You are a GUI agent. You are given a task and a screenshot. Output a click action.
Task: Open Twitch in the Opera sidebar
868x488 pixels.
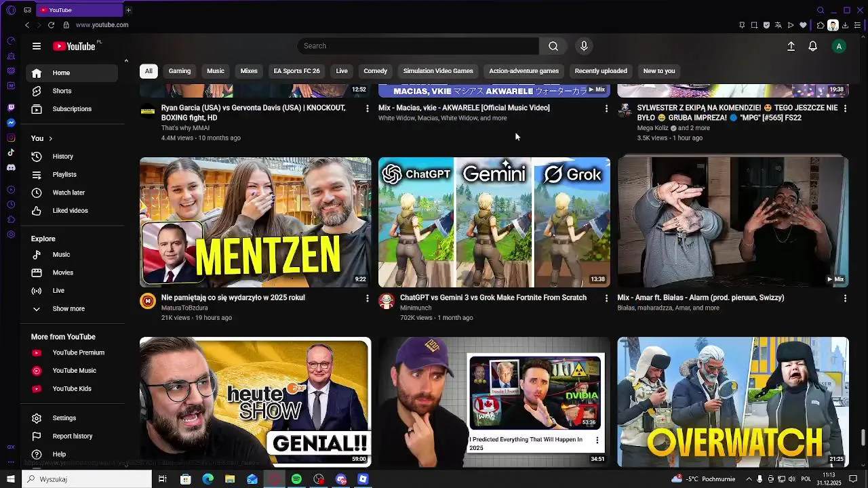pyautogui.click(x=11, y=108)
